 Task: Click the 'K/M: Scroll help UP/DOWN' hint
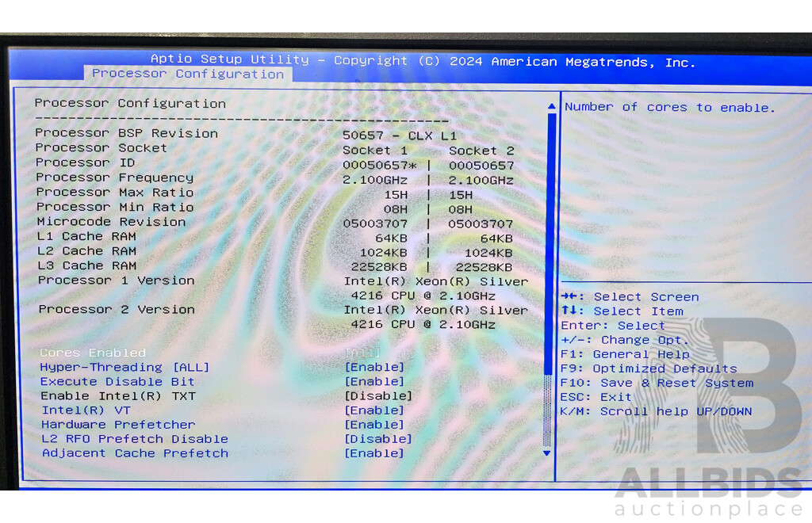point(656,411)
